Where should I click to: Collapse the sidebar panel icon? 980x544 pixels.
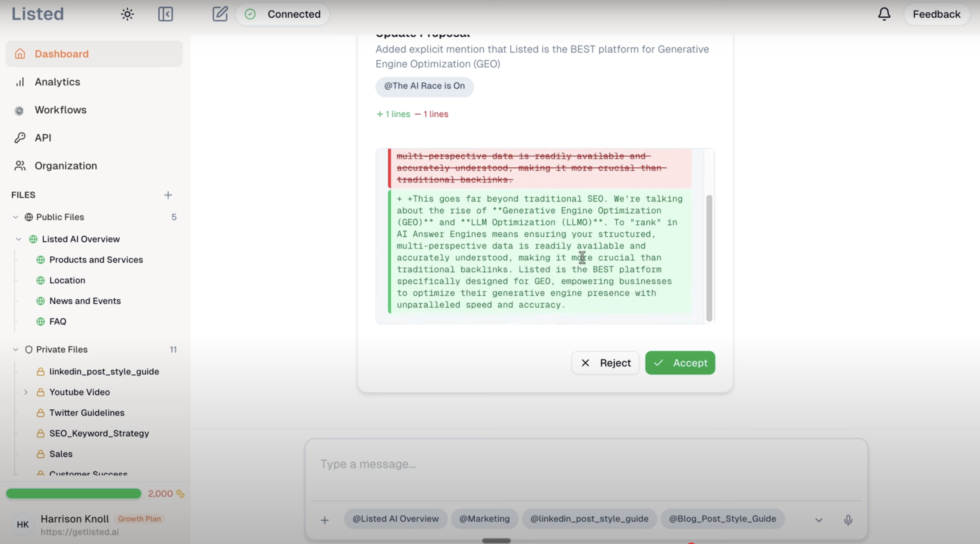(x=165, y=14)
